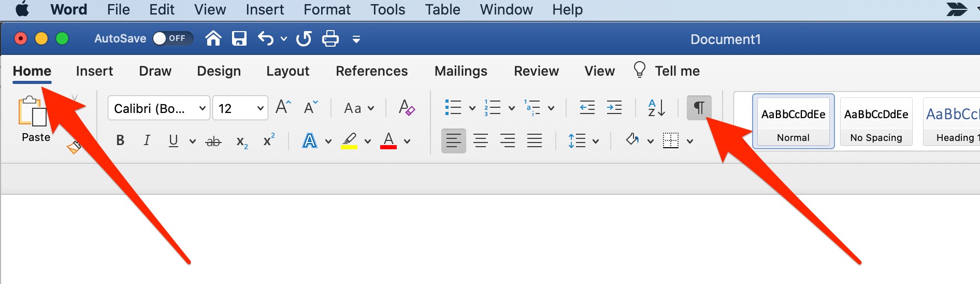The image size is (980, 284).
Task: Apply subscript formatting
Action: 242,141
